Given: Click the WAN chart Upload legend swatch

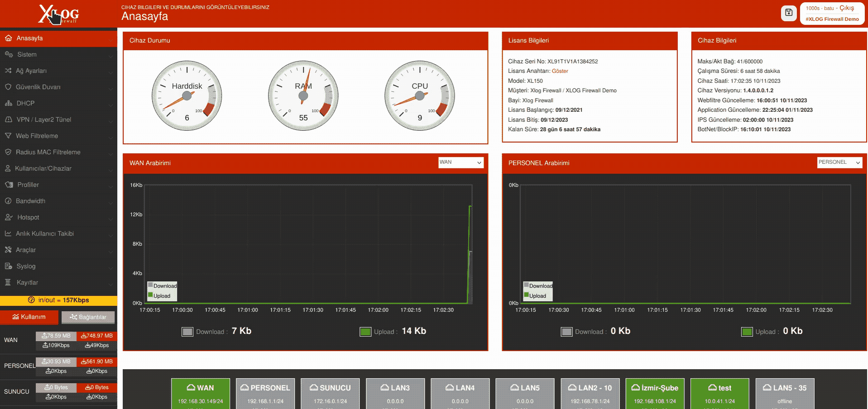Looking at the screenshot, I should pyautogui.click(x=150, y=295).
